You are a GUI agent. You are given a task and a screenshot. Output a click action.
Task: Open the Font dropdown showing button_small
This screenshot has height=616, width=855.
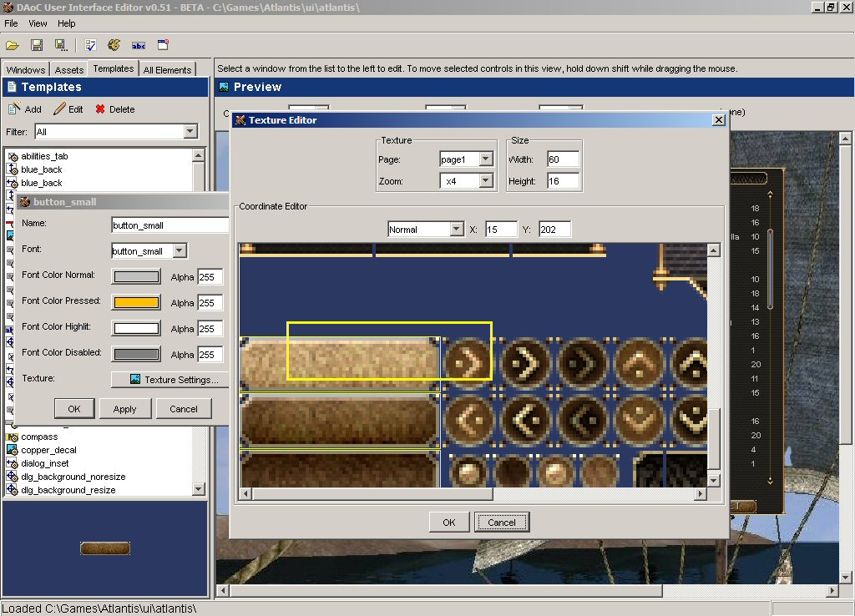(x=180, y=250)
